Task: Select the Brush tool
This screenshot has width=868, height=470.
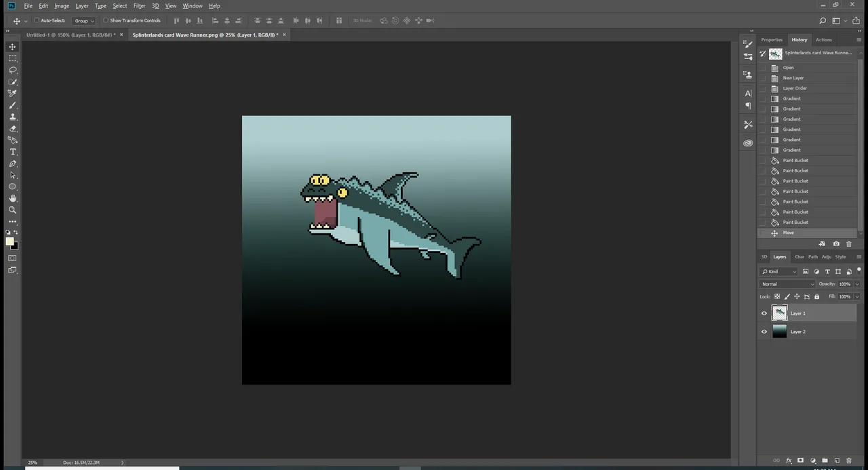Action: 12,105
